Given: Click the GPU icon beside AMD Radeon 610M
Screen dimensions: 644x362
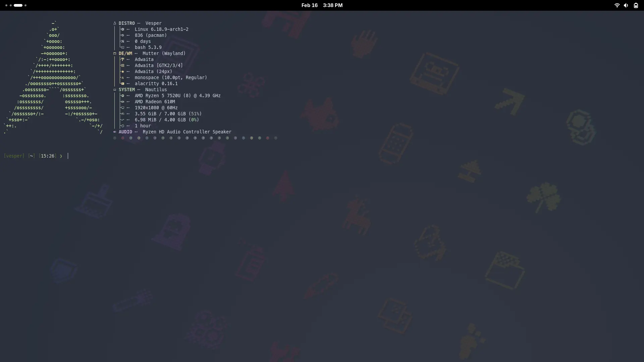Looking at the screenshot, I should tap(122, 102).
